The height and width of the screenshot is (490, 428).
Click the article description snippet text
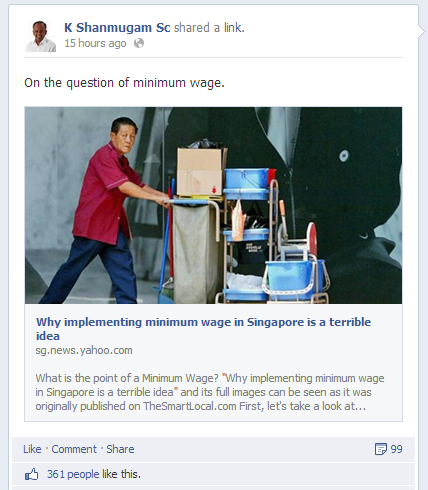coord(210,392)
